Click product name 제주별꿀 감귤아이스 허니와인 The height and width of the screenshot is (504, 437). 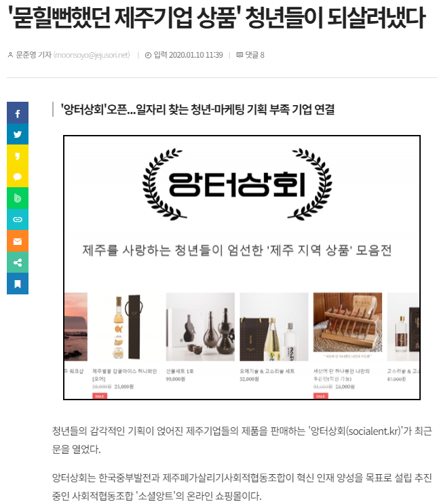[x=125, y=371]
